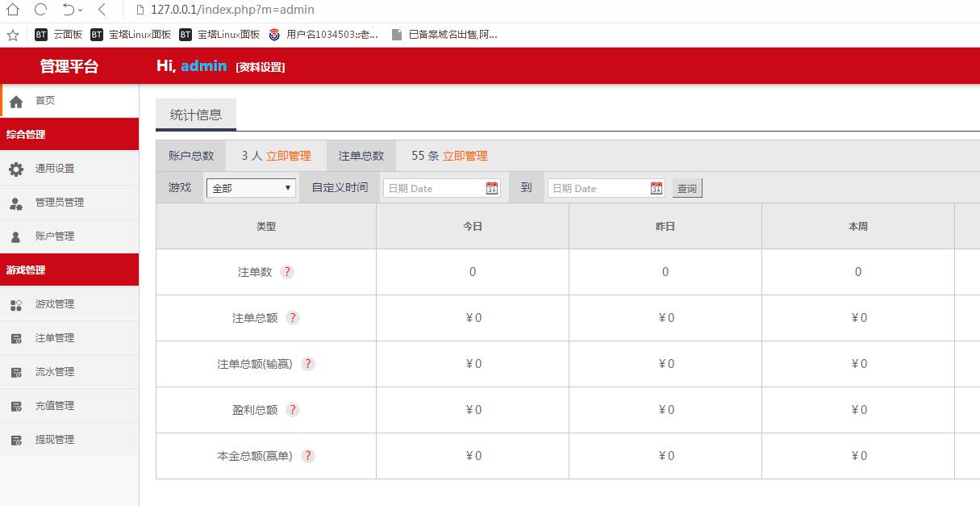
Task: Expand the 游戏 dropdown showing 全部
Action: point(251,188)
